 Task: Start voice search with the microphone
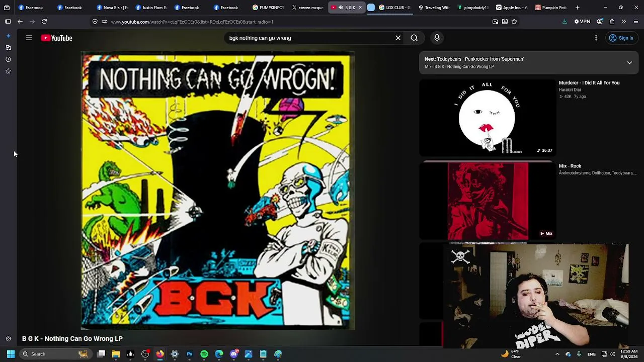pos(437,38)
